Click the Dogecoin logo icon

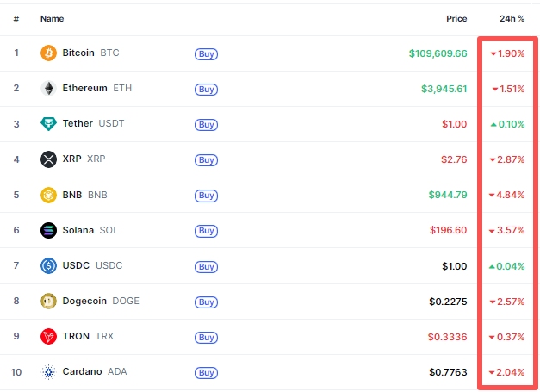[x=48, y=301]
